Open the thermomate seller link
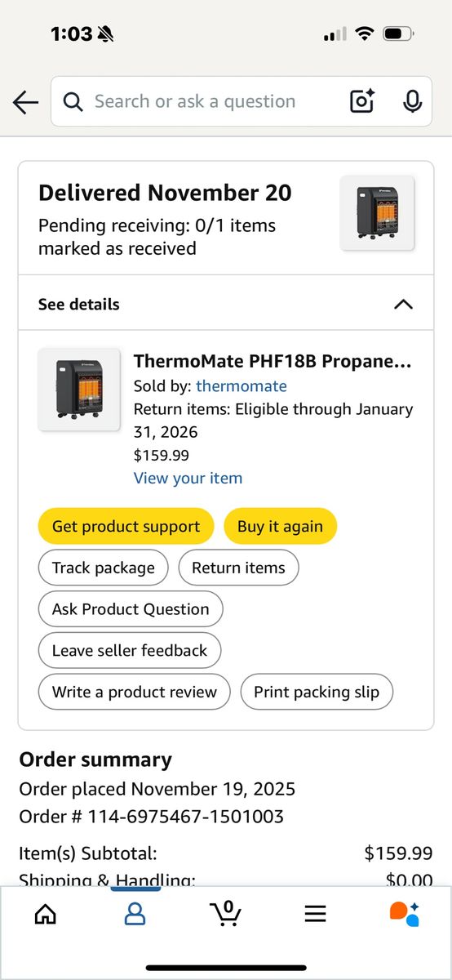The image size is (452, 980). [x=242, y=386]
